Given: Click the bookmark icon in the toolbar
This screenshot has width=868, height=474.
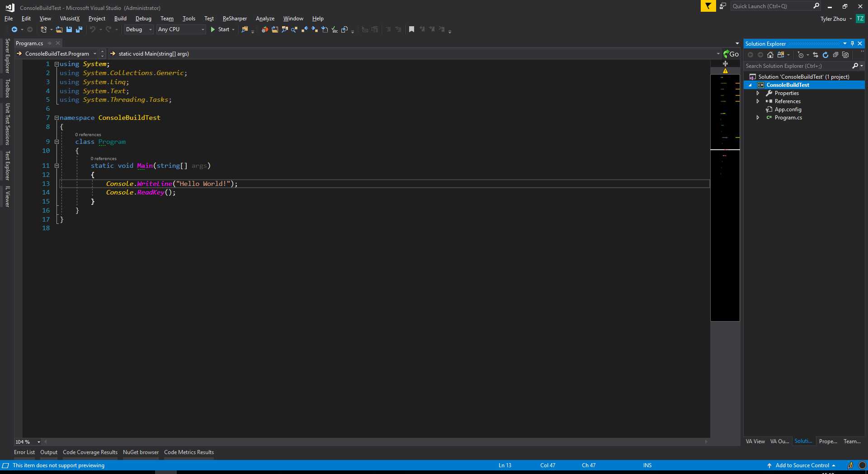Looking at the screenshot, I should click(x=411, y=29).
